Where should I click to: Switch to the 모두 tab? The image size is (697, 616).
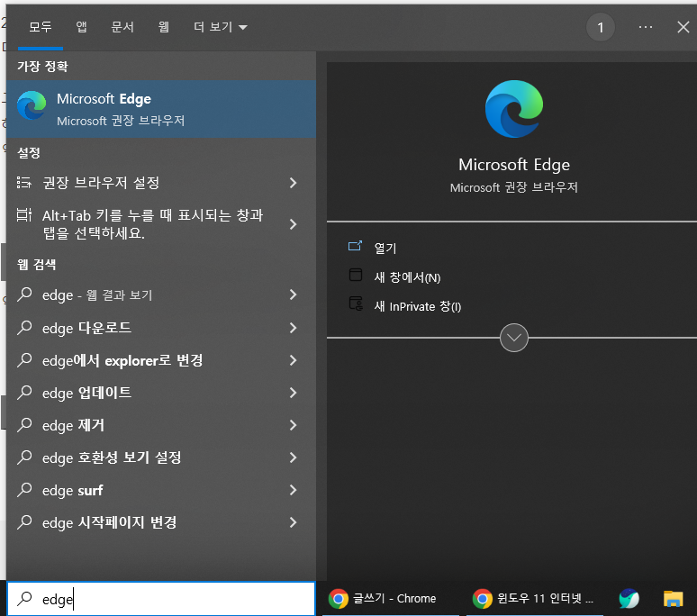click(41, 27)
